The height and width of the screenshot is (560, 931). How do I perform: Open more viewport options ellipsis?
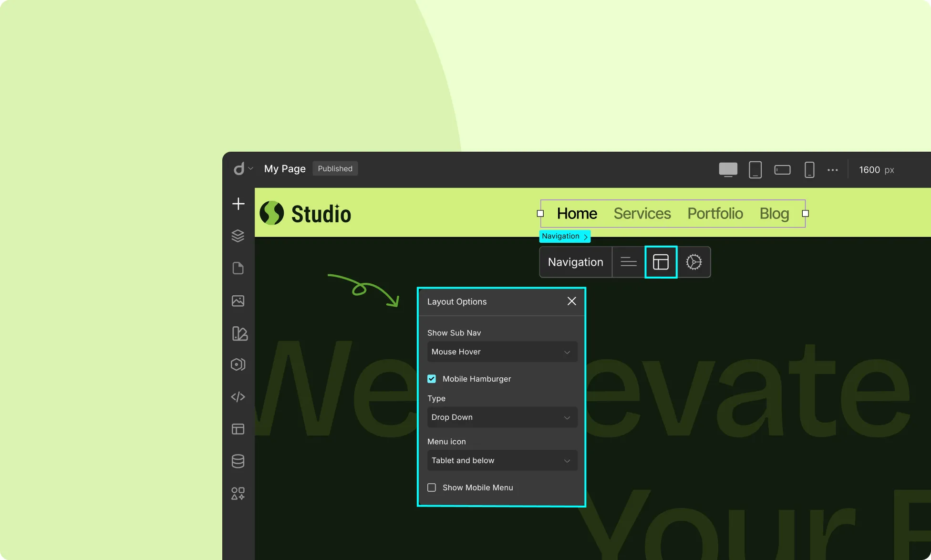833,170
